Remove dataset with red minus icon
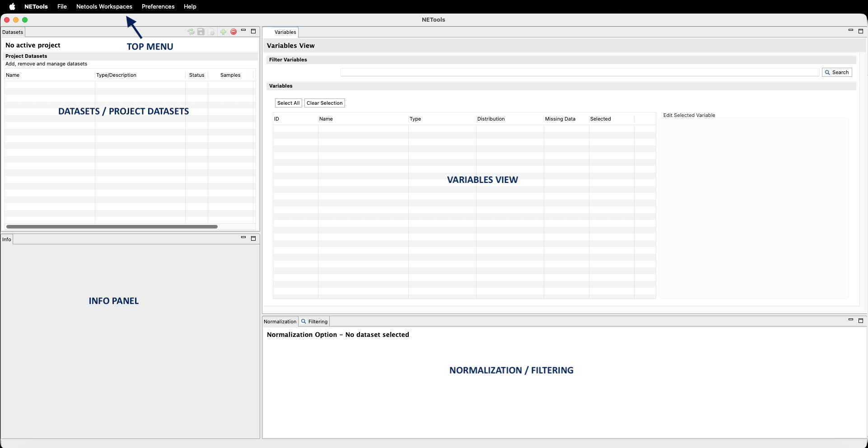868x448 pixels. (233, 32)
